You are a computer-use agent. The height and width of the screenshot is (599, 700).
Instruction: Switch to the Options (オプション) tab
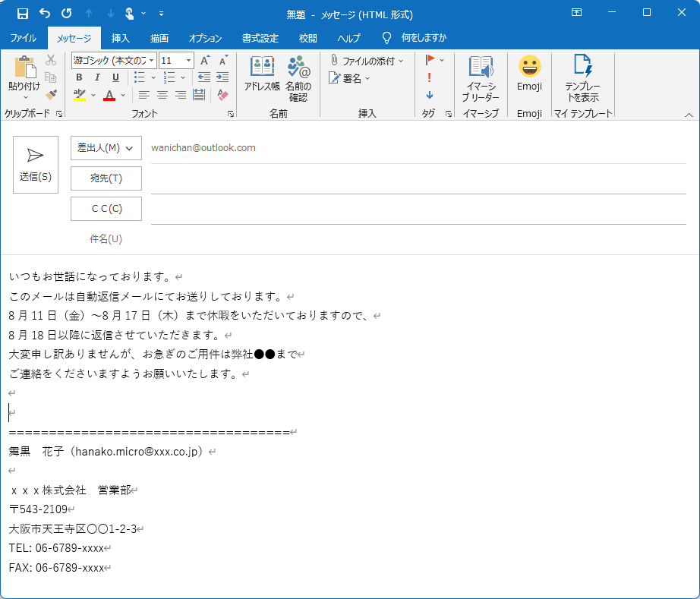[x=205, y=39]
